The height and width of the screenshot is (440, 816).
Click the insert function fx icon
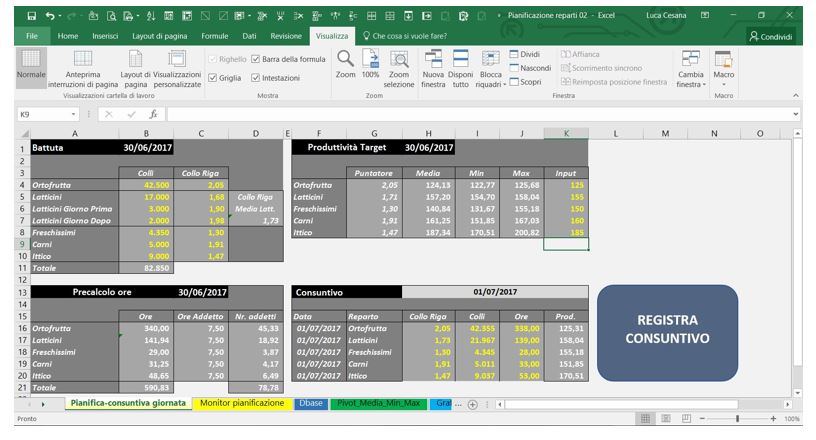(x=153, y=114)
